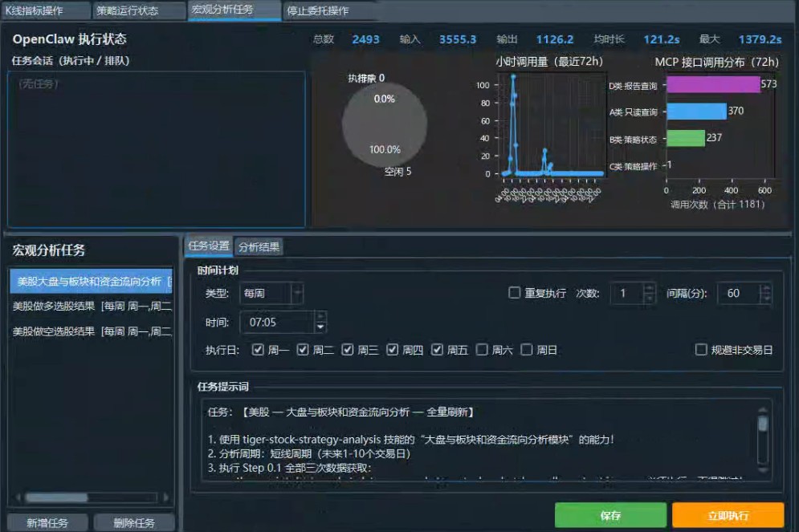Toggle the 周一 checkbox
This screenshot has width=799, height=532.
point(258,350)
